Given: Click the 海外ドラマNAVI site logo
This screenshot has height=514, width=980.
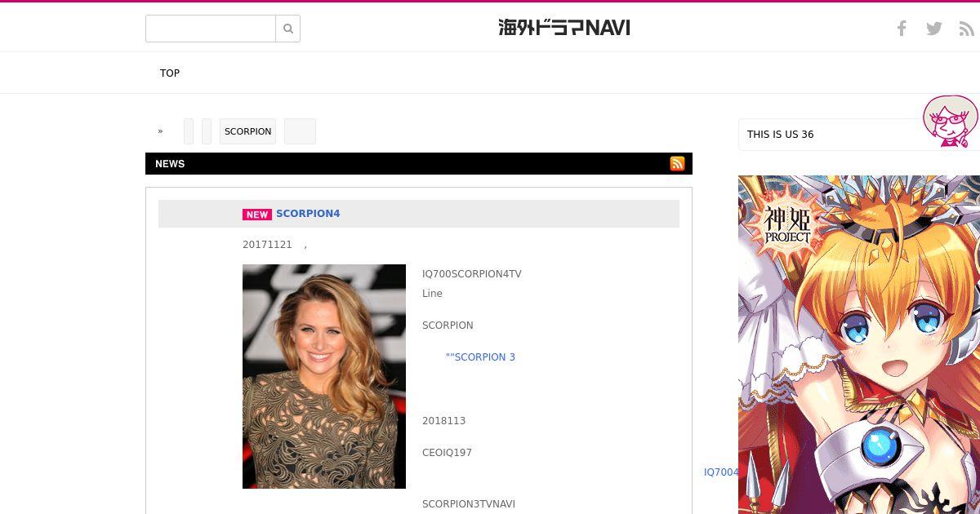Looking at the screenshot, I should tap(564, 28).
